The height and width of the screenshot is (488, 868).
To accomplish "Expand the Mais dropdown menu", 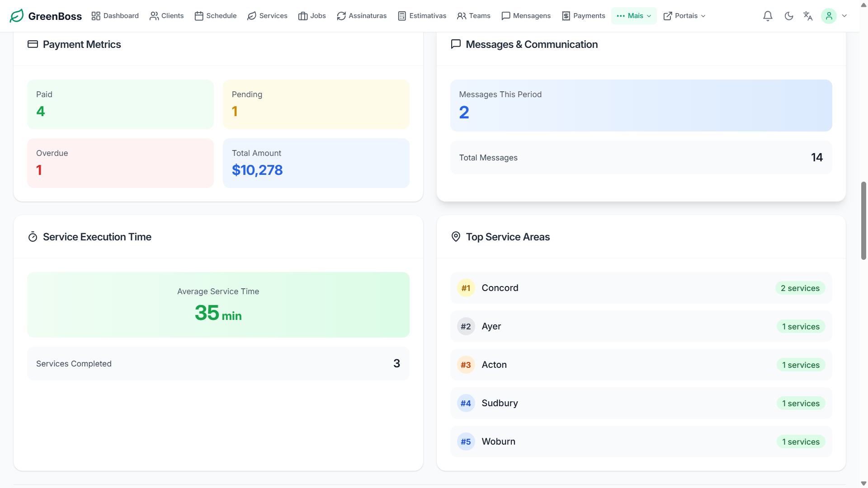I will [x=634, y=16].
